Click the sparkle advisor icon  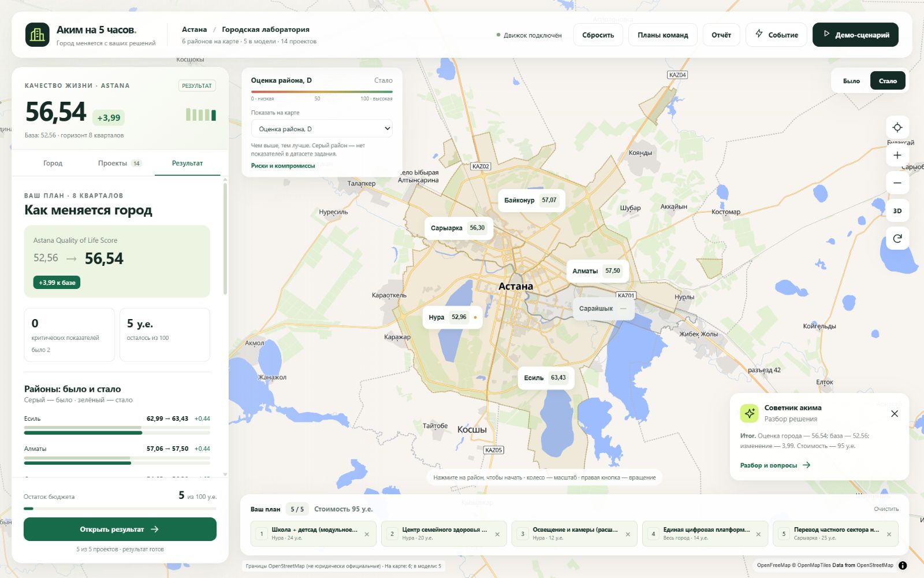[750, 413]
